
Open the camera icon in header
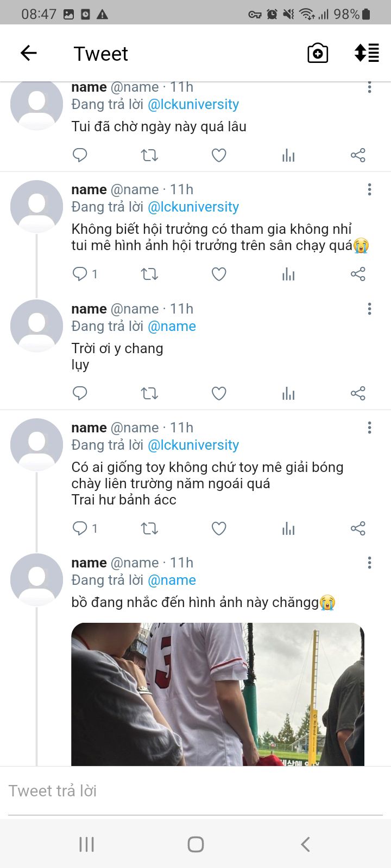318,53
